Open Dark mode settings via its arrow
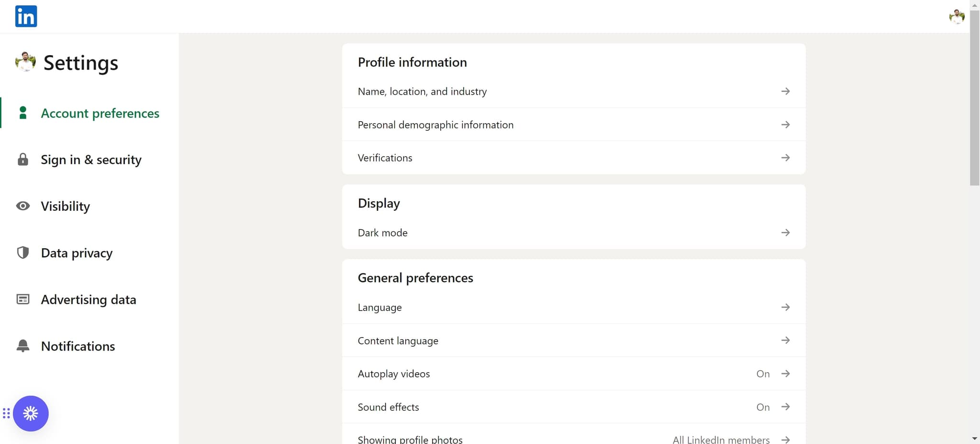This screenshot has width=980, height=444. point(785,232)
